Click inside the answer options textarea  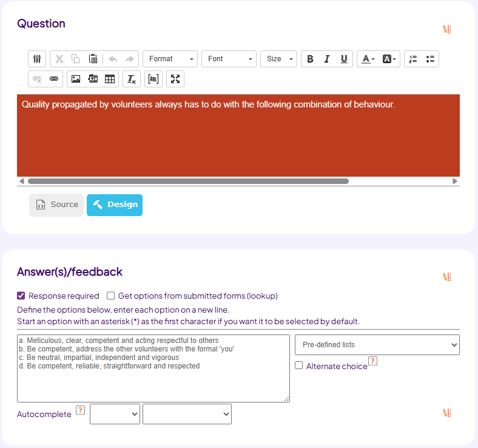coord(153,368)
